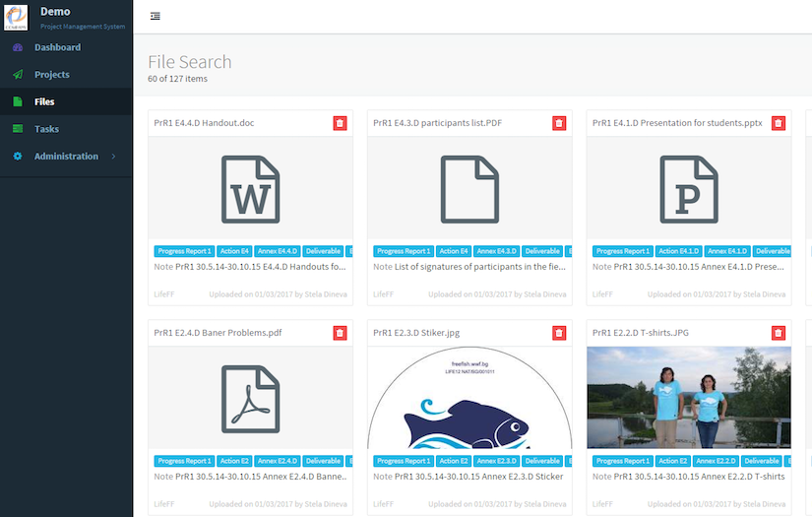
Task: Click the Dashboard gauge icon
Action: coord(18,47)
